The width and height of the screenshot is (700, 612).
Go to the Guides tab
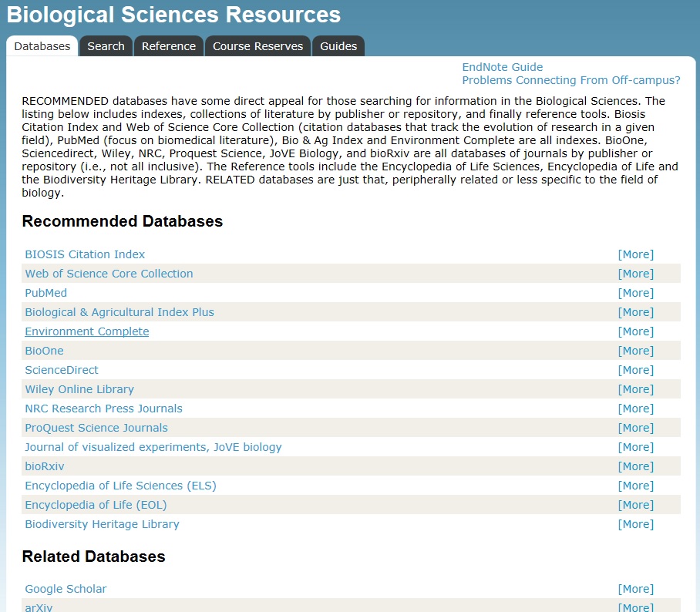(338, 46)
